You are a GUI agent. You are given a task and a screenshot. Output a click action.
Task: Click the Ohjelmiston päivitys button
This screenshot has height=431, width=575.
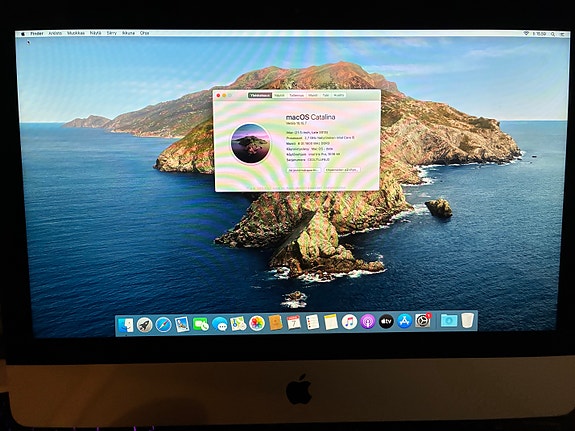pos(342,170)
